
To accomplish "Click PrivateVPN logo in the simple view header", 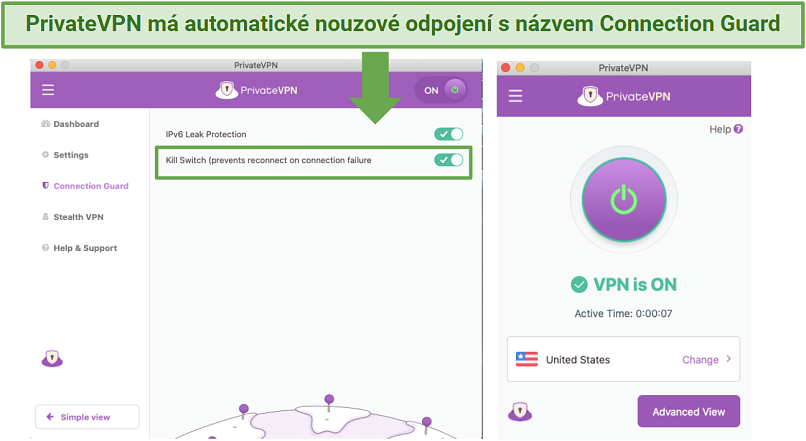I will tap(624, 96).
